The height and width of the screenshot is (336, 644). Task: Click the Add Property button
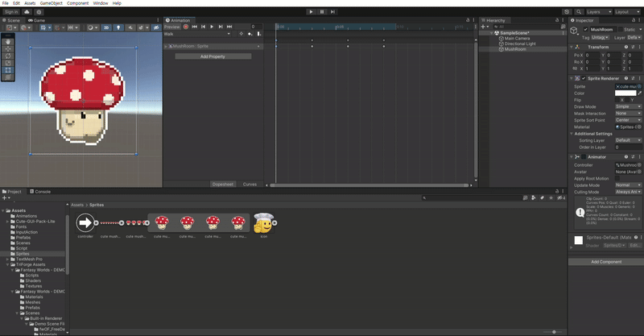pyautogui.click(x=213, y=56)
